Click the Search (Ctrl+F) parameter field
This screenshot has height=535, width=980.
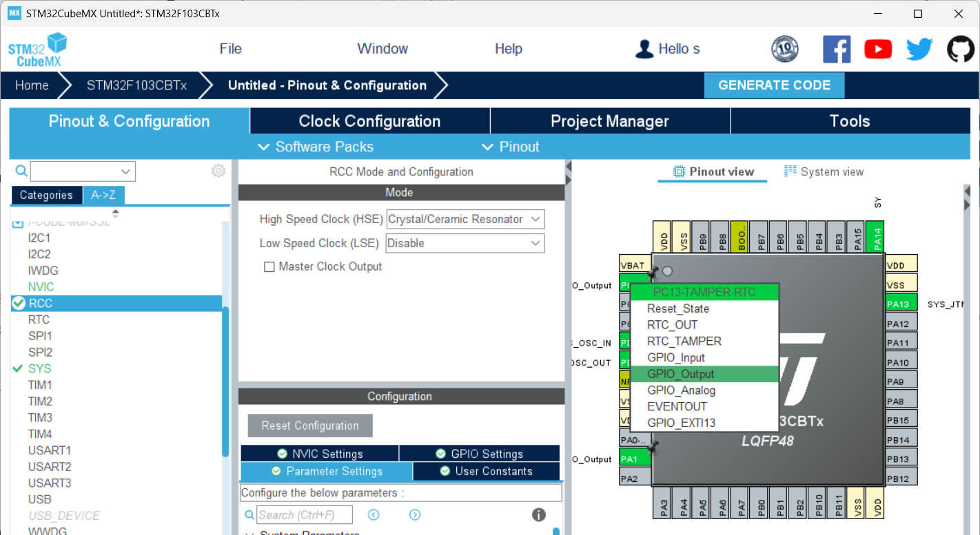(305, 515)
